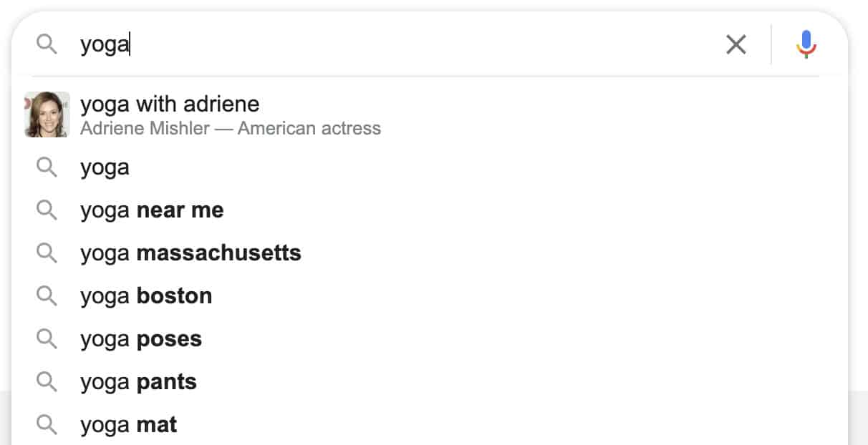Click the Adriene Mishler photo thumbnail

coord(47,114)
